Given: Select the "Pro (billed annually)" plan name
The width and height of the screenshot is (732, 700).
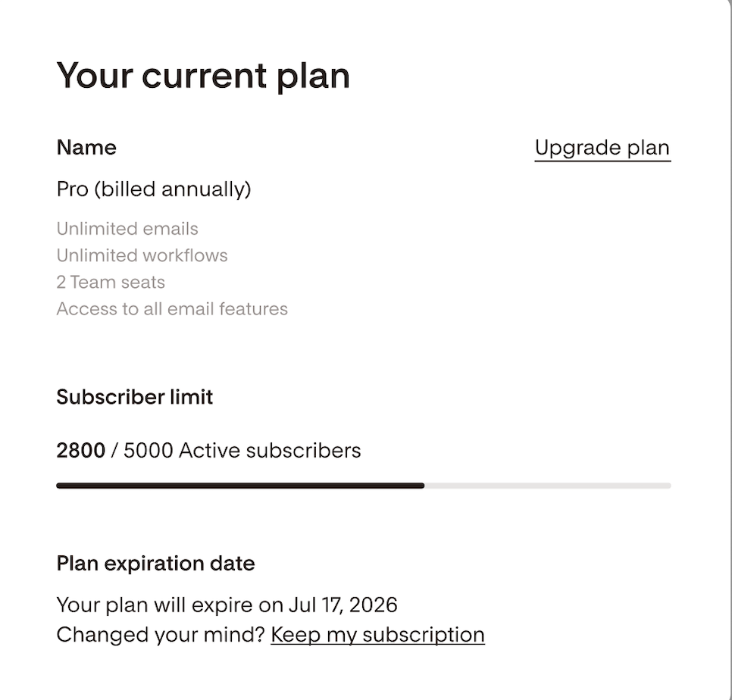Looking at the screenshot, I should 153,189.
